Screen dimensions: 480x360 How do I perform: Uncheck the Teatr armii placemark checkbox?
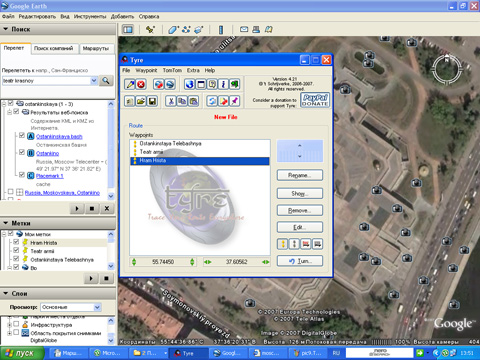click(x=16, y=250)
